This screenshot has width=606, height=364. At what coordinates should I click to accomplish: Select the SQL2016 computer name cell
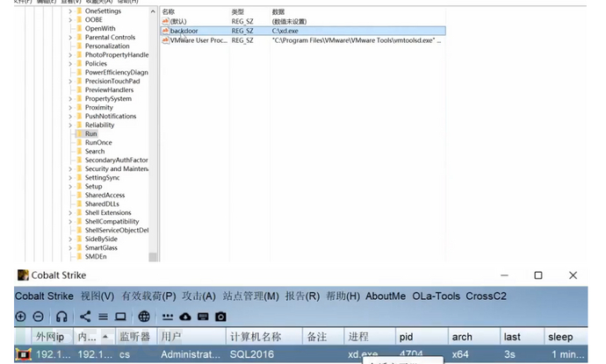tap(252, 354)
